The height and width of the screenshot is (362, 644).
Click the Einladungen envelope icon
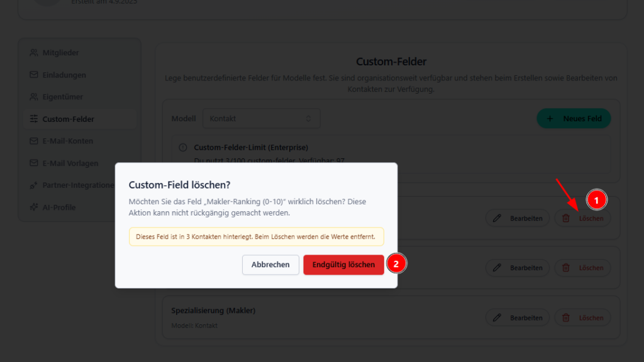[34, 75]
